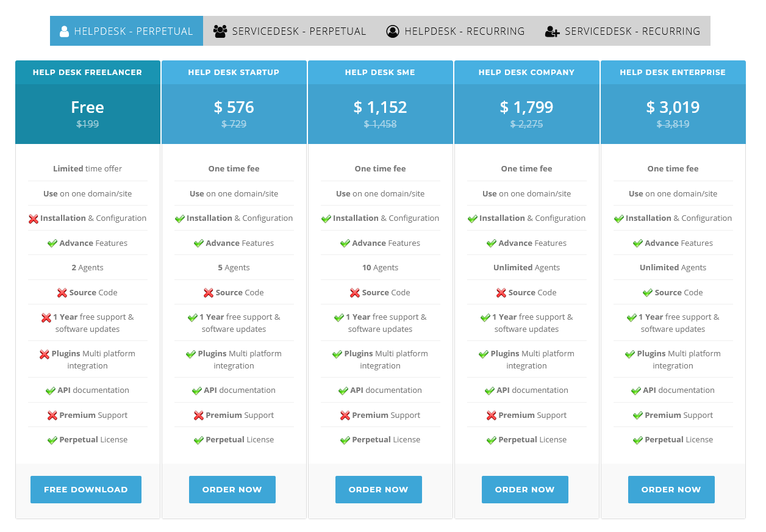
Task: Open the HELPDESK - RECURRING tab
Action: [456, 31]
